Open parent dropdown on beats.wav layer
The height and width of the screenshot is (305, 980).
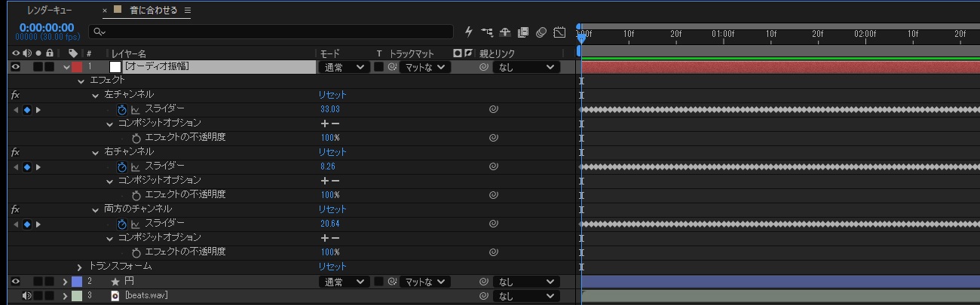pos(525,296)
